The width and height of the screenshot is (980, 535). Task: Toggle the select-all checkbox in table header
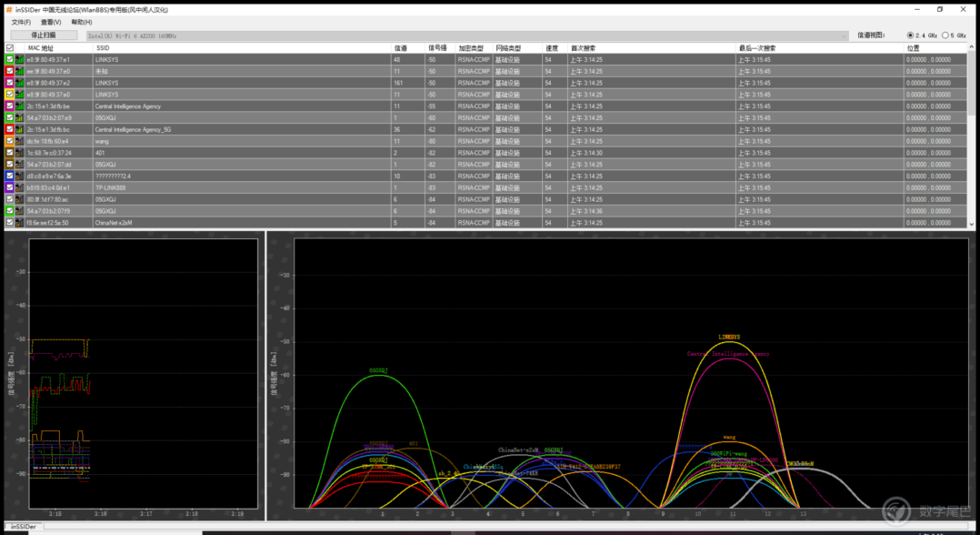9,48
